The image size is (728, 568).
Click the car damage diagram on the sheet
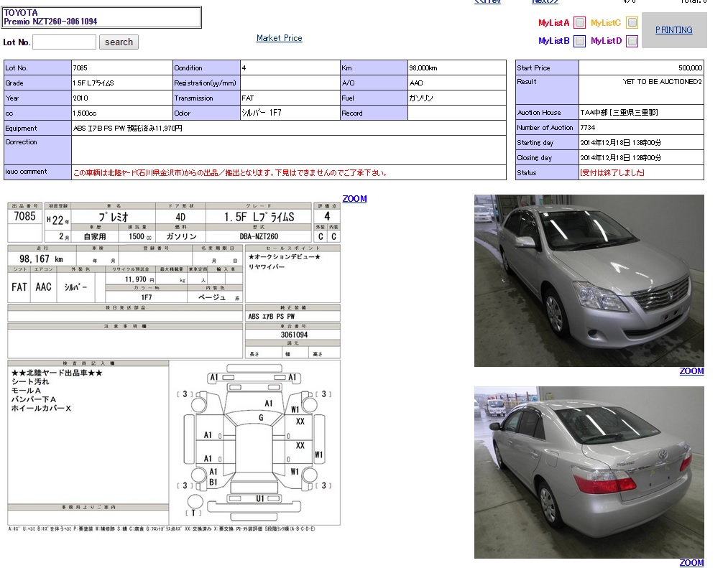[x=255, y=442]
